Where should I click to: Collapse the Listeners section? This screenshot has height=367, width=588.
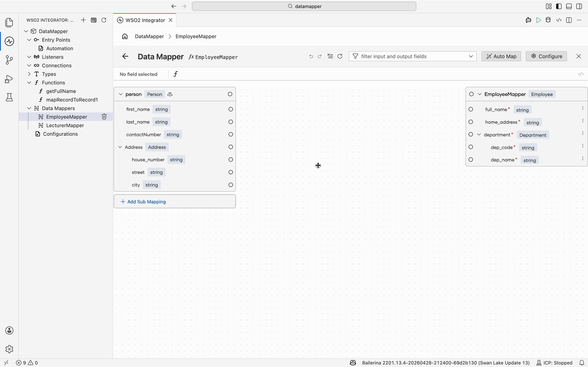tap(29, 57)
